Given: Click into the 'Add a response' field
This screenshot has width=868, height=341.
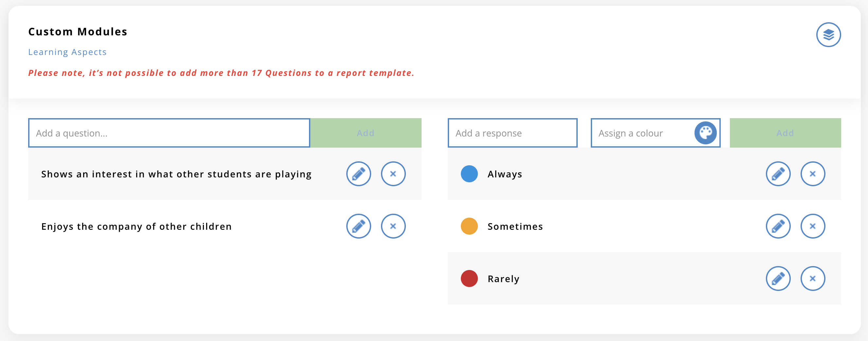Looking at the screenshot, I should click(512, 133).
